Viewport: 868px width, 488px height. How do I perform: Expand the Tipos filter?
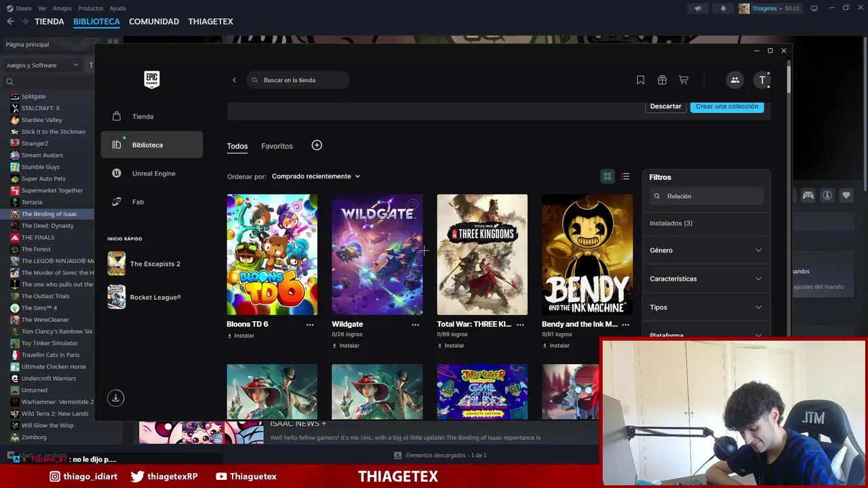(x=706, y=307)
